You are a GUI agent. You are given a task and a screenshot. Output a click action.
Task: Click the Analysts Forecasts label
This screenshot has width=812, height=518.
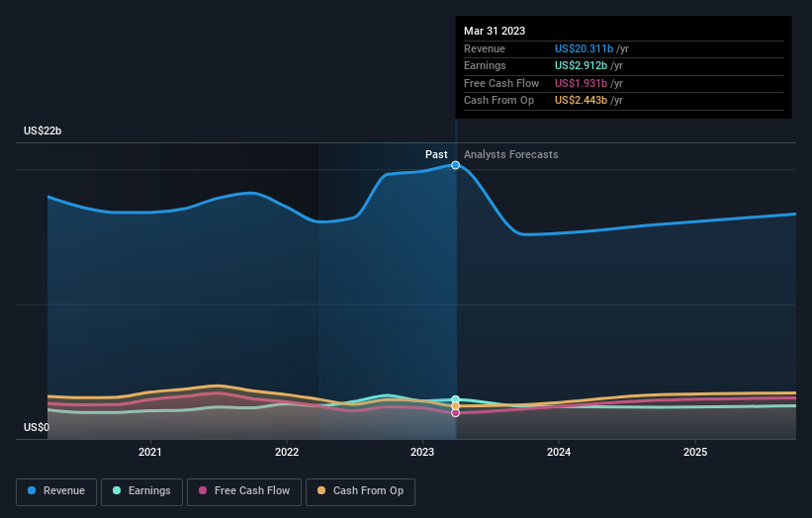click(x=510, y=155)
